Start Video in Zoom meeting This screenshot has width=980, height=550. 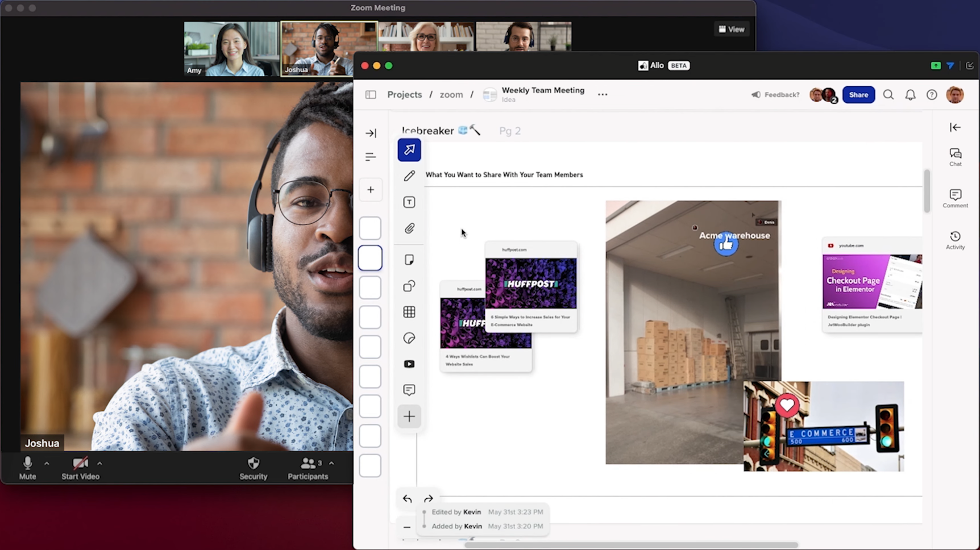pyautogui.click(x=80, y=468)
